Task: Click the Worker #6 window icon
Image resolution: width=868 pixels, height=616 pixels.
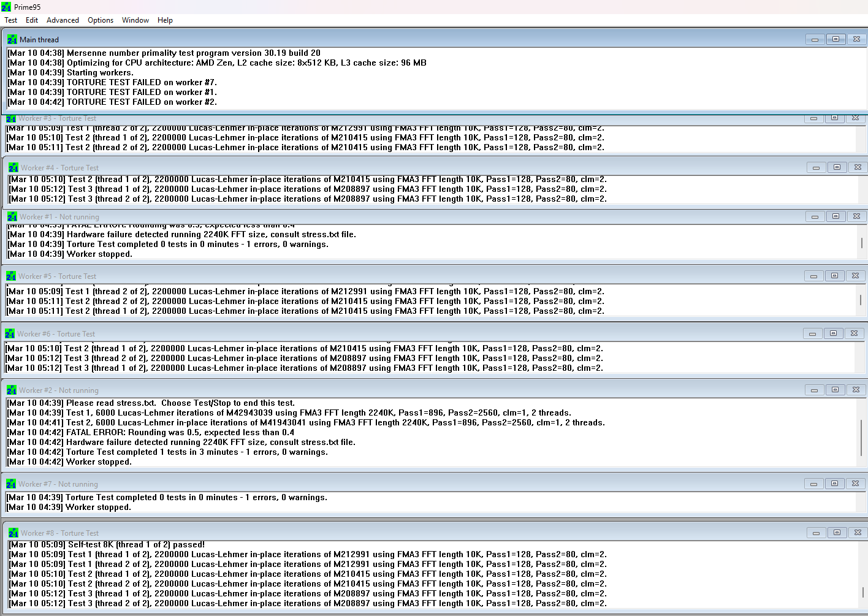Action: point(10,333)
